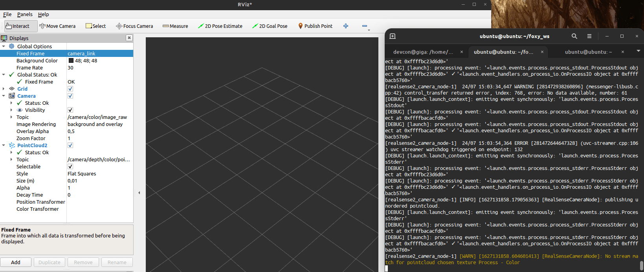Select 2D Pose Estimate tool
This screenshot has height=272, width=644.
point(220,26)
